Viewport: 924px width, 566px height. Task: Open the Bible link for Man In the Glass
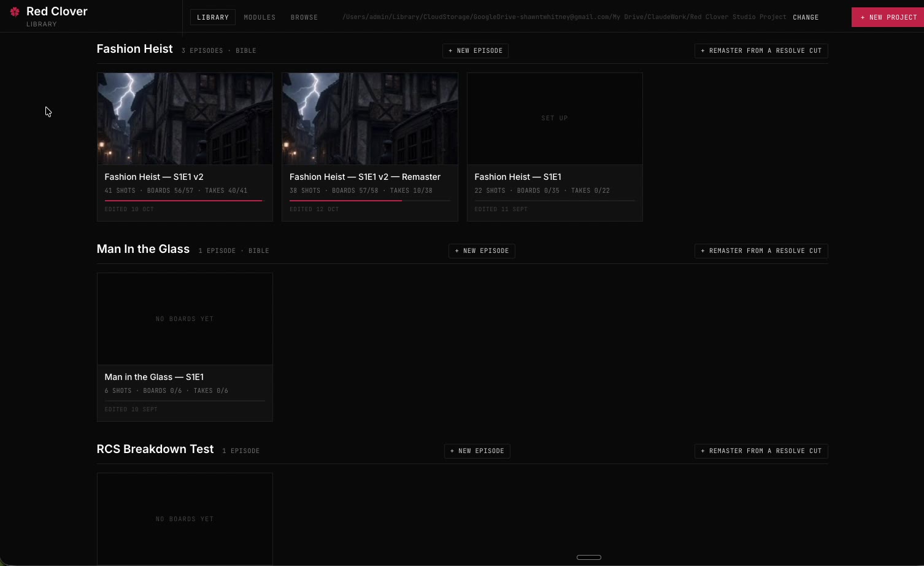pos(259,251)
